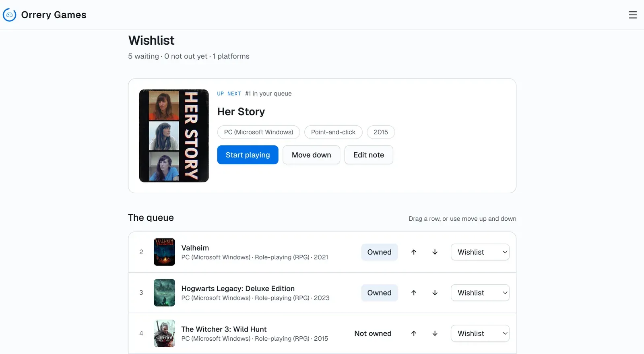Viewport: 644px width, 354px height.
Task: Click Valheim's platform and genre details line
Action: pos(255,257)
